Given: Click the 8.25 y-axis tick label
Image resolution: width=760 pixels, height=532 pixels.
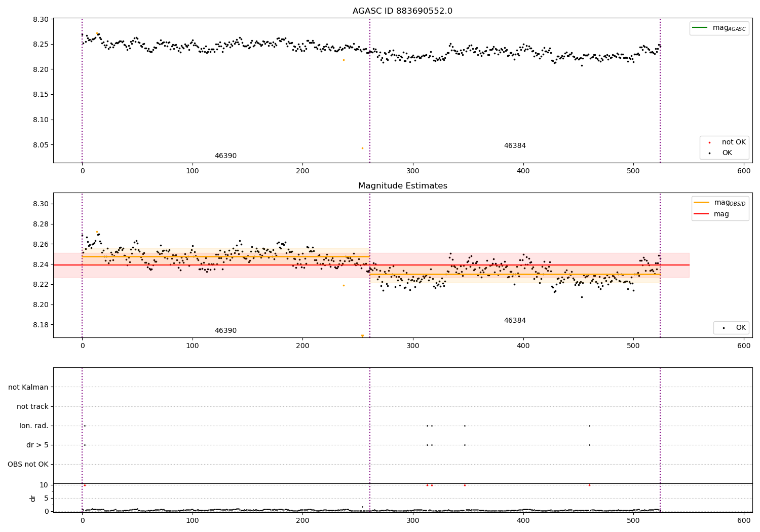Looking at the screenshot, I should tap(41, 44).
